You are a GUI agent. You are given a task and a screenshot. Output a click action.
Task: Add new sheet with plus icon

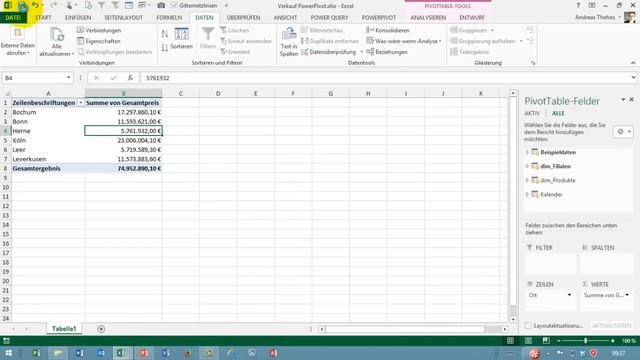(x=101, y=329)
